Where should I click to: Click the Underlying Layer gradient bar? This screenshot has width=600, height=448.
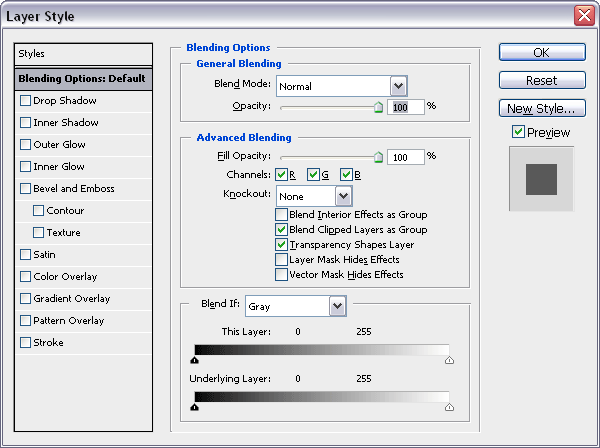click(322, 397)
